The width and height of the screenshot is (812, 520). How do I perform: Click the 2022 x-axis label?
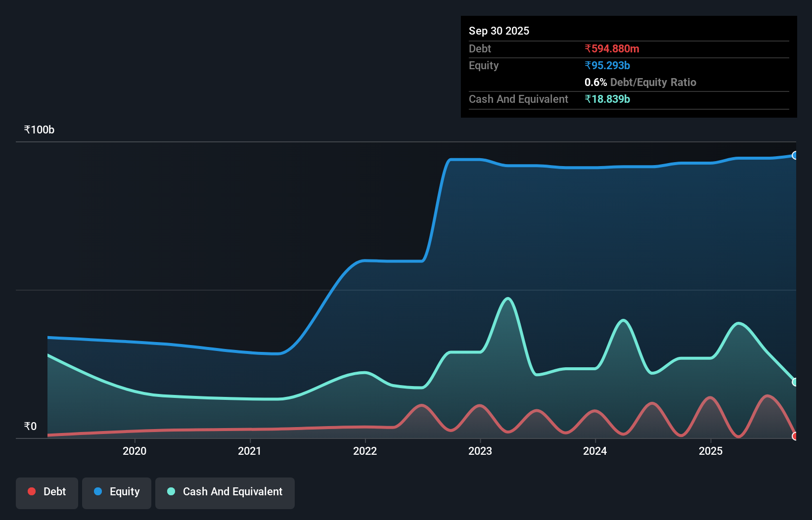365,451
